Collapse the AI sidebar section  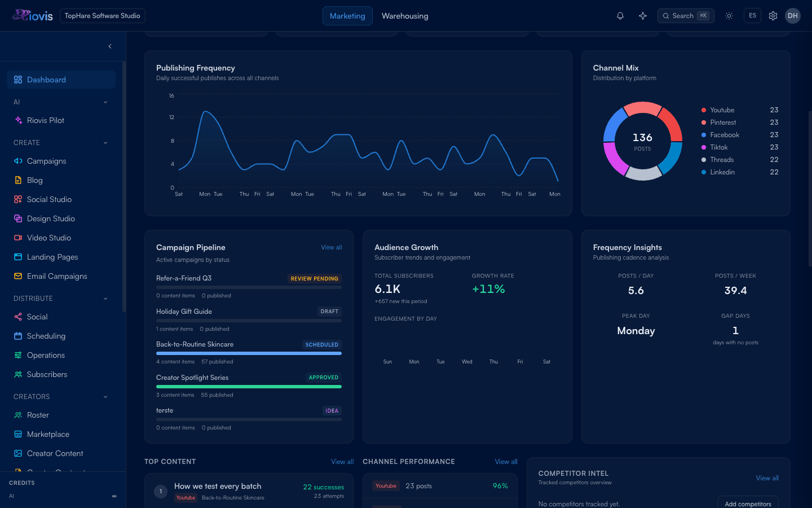tap(61, 102)
